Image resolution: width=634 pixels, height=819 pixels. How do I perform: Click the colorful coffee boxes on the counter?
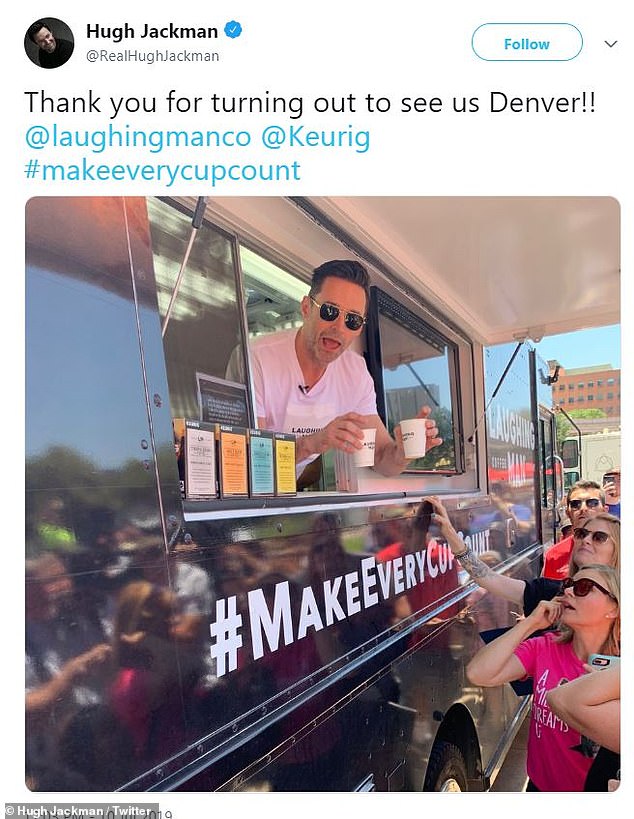click(x=234, y=458)
